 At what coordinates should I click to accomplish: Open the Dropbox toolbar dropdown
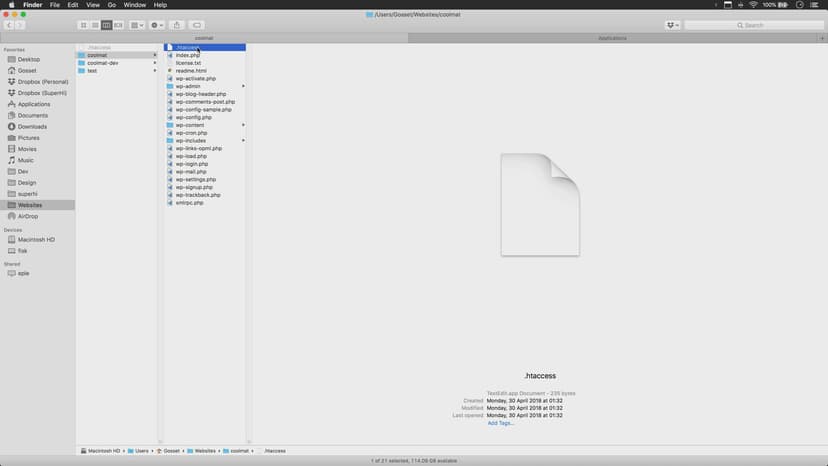672,25
